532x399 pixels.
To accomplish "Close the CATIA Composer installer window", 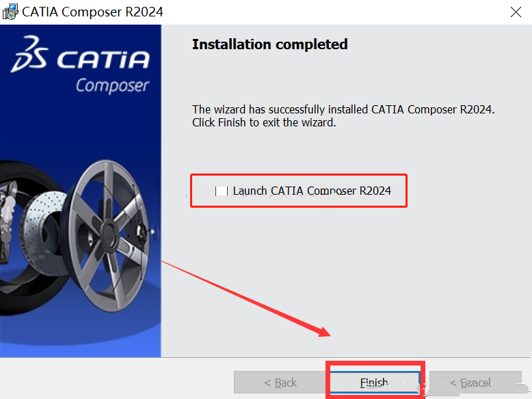I will click(516, 12).
